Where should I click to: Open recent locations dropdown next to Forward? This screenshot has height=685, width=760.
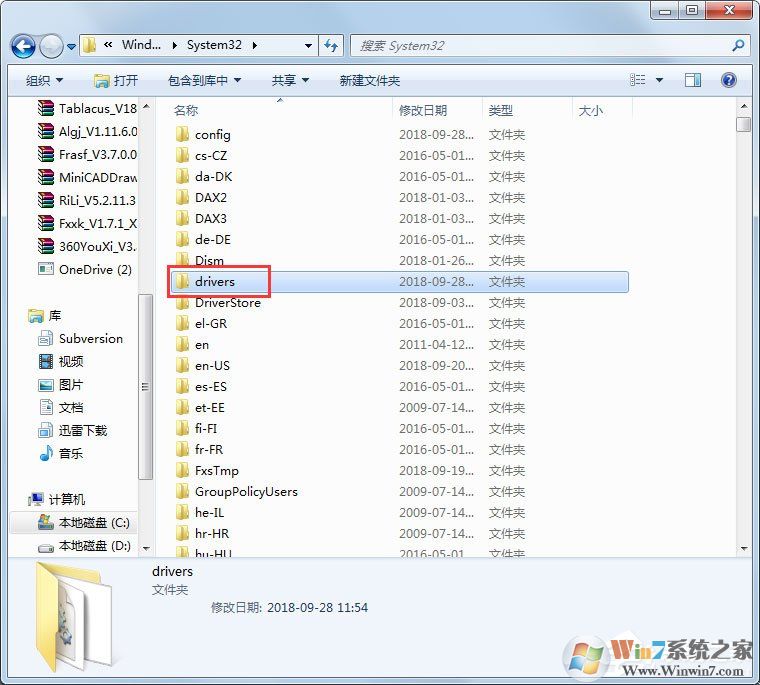click(71, 47)
